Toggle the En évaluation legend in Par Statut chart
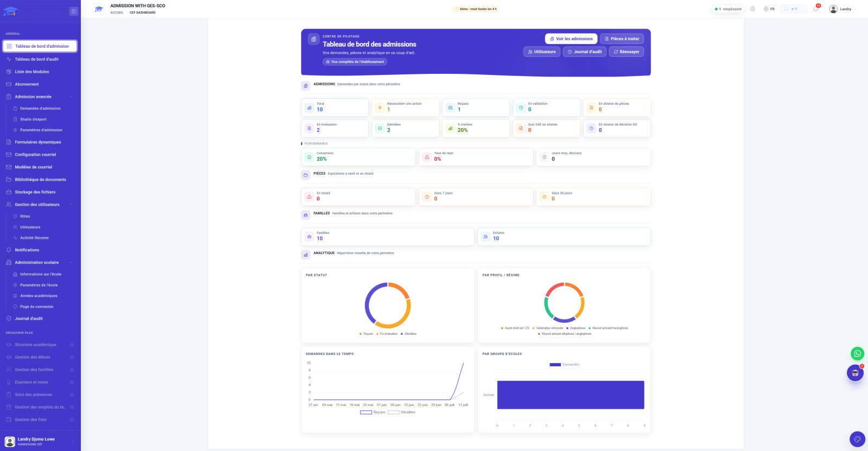868x451 pixels. [387, 334]
